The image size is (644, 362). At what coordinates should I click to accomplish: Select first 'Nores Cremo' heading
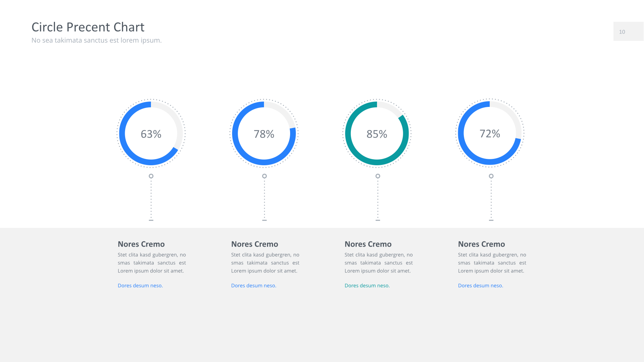tap(141, 244)
